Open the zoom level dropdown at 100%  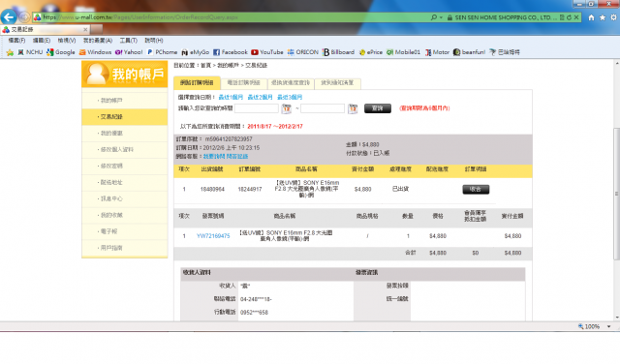(x=609, y=326)
